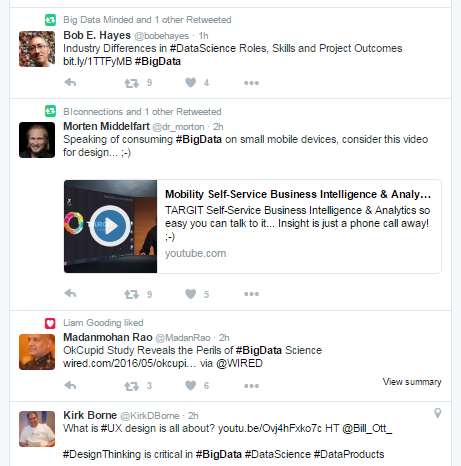This screenshot has height=466, width=461.
Task: Open Mobility Self-Service Business Intelligence card title
Action: (x=298, y=194)
